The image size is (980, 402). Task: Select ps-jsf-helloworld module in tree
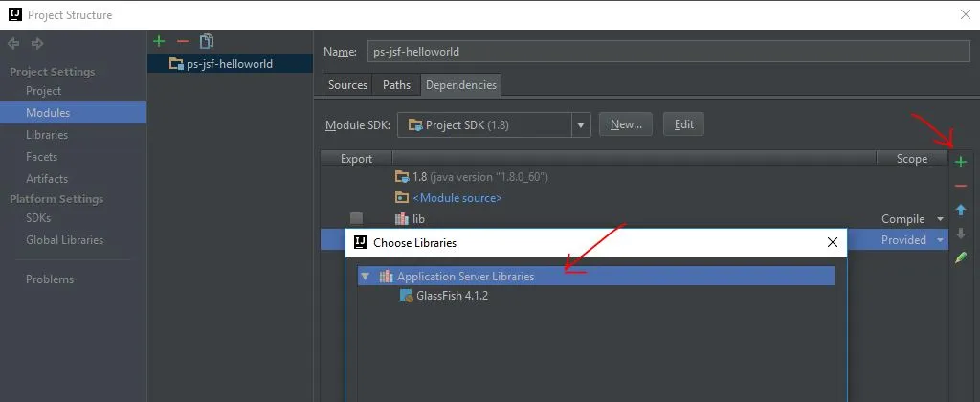(x=230, y=64)
